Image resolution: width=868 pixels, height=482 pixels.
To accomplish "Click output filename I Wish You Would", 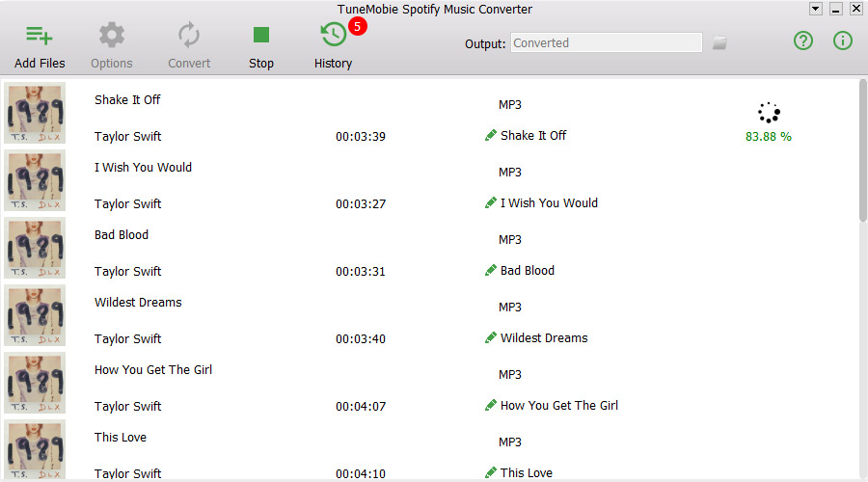I will pyautogui.click(x=549, y=202).
